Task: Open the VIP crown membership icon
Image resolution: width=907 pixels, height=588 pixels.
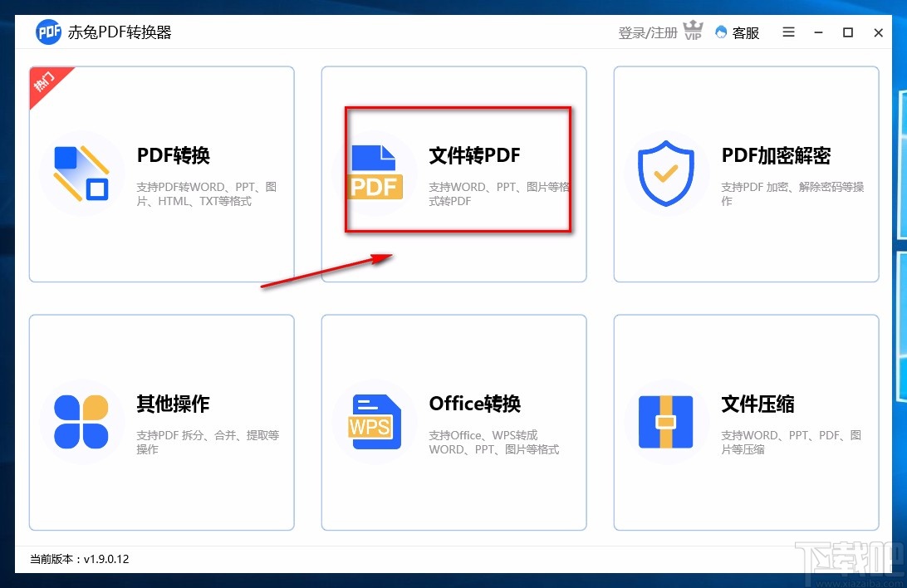Action: 693,32
